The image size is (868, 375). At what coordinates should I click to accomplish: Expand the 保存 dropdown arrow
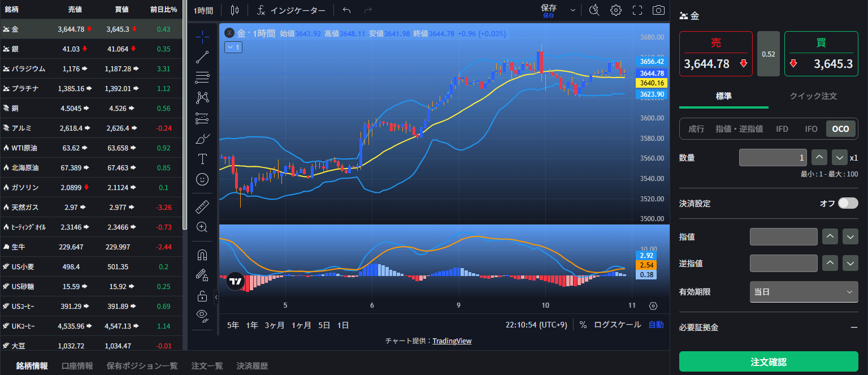coord(573,10)
